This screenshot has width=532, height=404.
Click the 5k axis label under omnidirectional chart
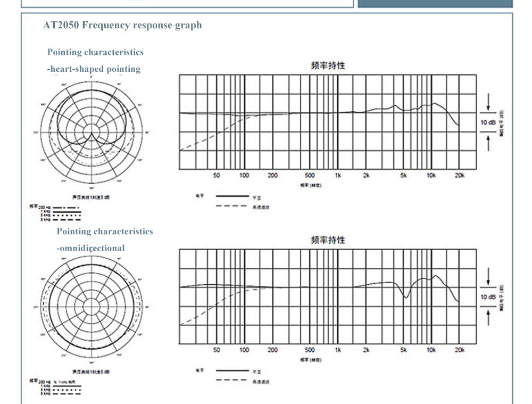point(403,350)
